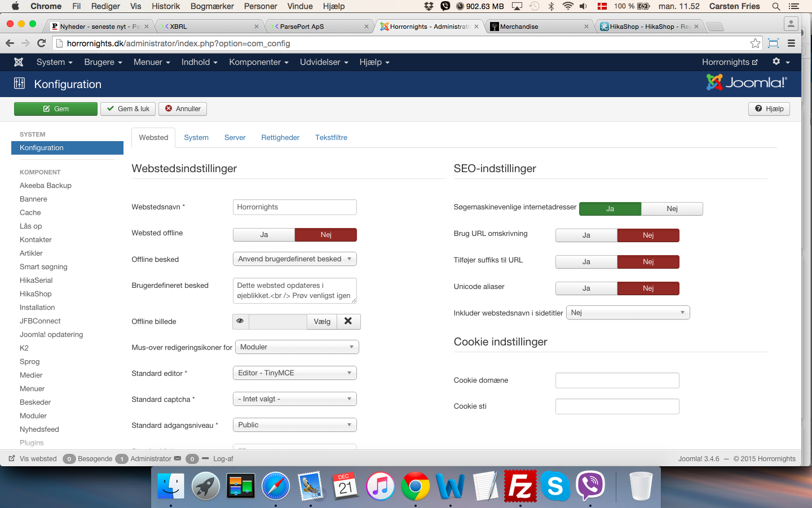The image size is (812, 508).
Task: Open Dropbox menu bar icon
Action: [x=429, y=6]
